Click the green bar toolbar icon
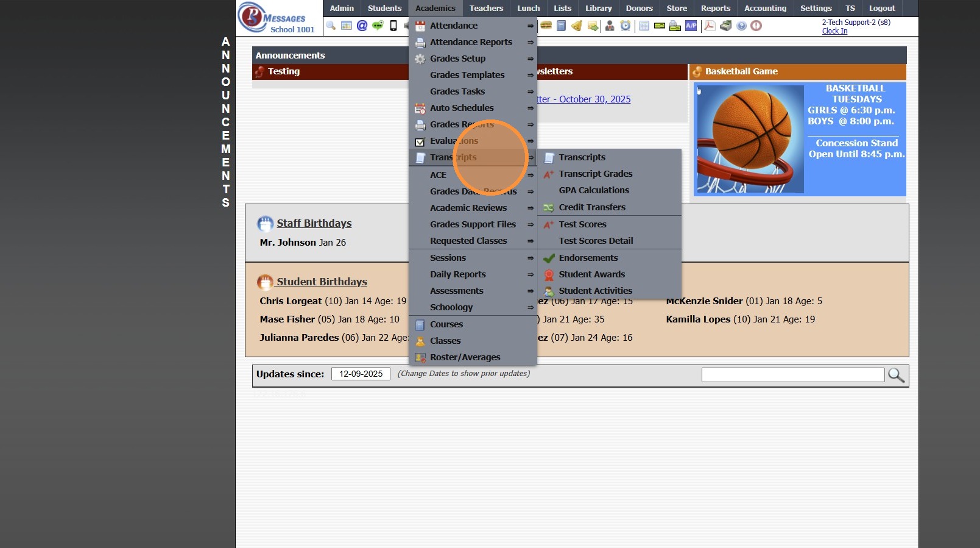Viewport: 980px width, 548px height. point(660,26)
